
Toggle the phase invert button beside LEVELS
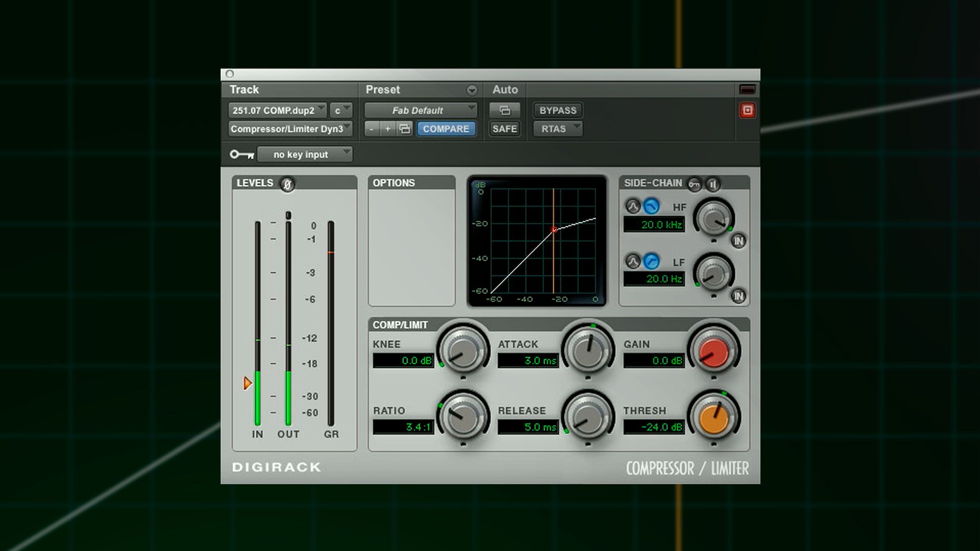(287, 184)
